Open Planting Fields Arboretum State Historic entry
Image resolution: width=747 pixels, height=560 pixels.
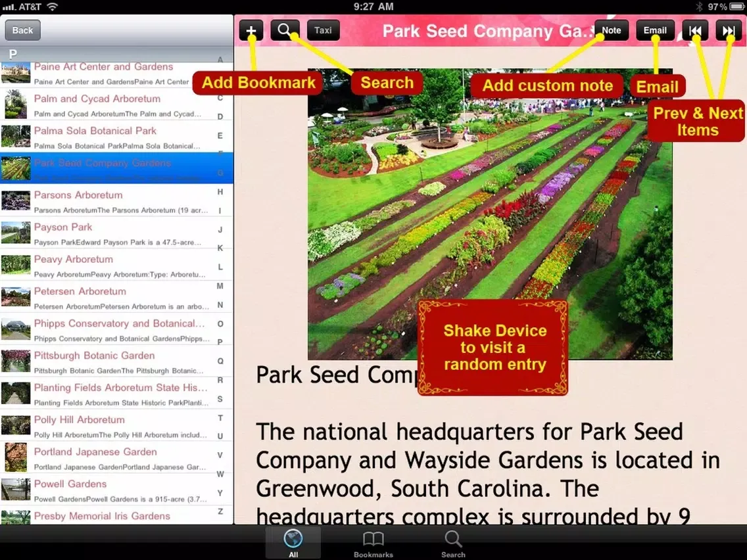coord(117,393)
